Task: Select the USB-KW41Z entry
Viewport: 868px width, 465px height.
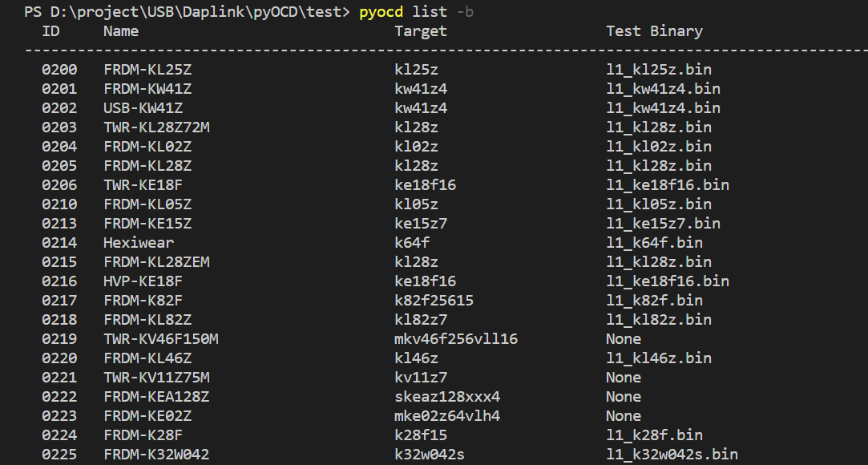Action: (x=143, y=108)
